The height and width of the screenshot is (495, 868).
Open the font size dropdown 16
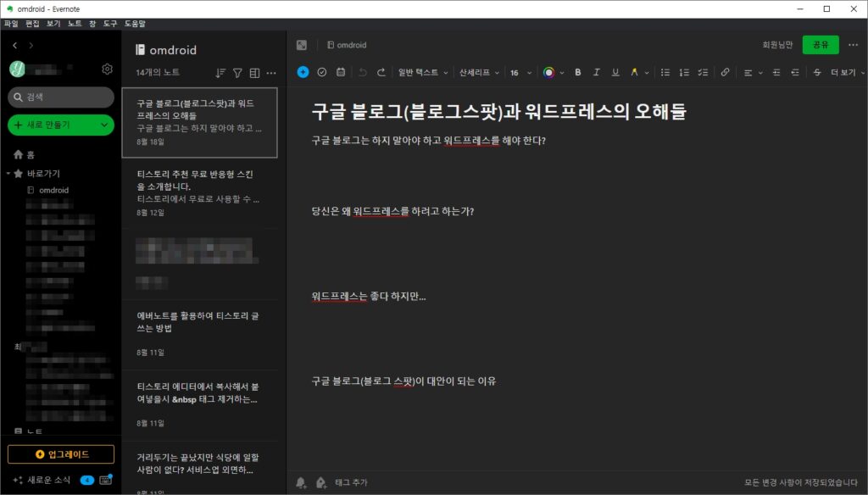coord(521,73)
